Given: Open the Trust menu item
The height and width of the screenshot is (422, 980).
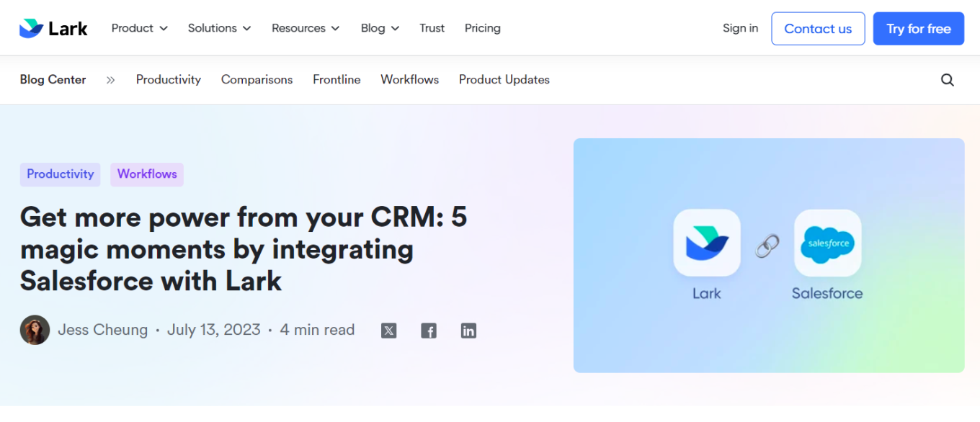Looking at the screenshot, I should (432, 28).
